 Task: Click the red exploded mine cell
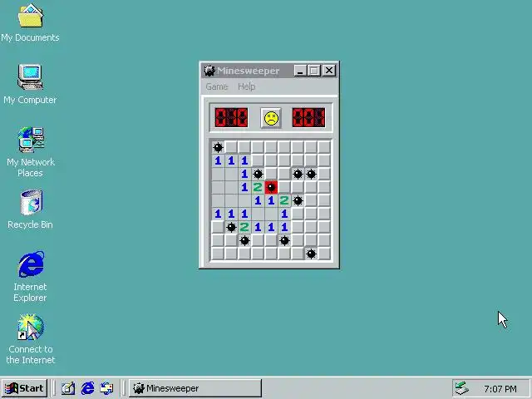271,187
